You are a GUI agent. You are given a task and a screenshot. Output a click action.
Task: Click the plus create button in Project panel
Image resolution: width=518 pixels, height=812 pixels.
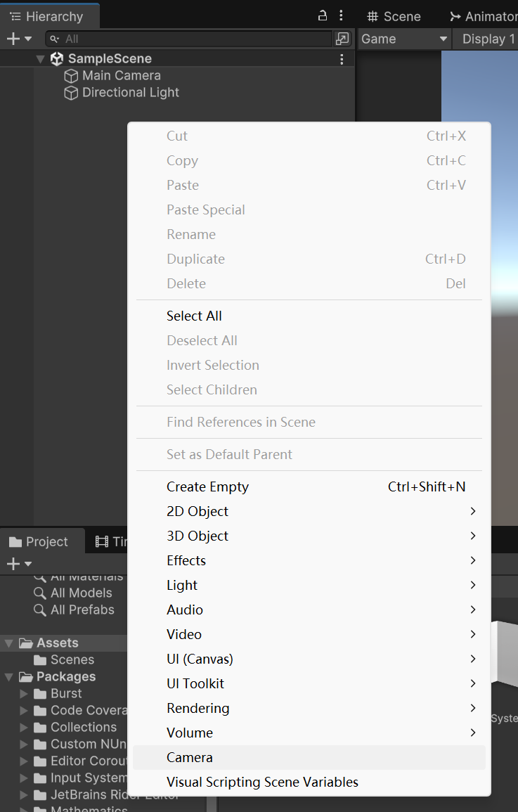[19, 563]
